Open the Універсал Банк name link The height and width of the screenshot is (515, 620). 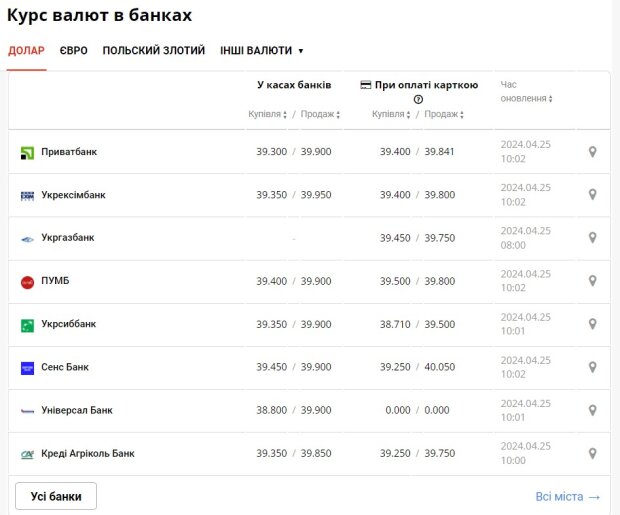click(77, 410)
